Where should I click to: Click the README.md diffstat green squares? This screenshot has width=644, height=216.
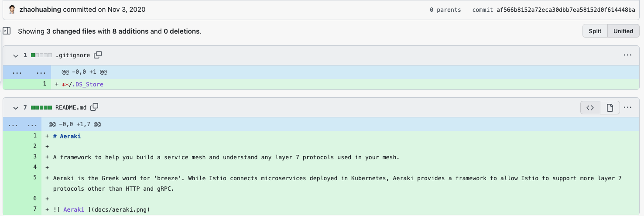(x=41, y=108)
